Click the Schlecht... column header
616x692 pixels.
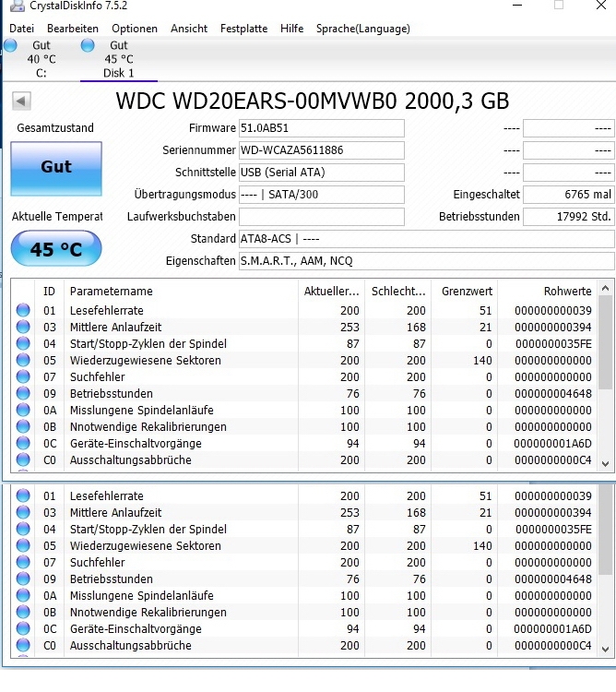(397, 292)
